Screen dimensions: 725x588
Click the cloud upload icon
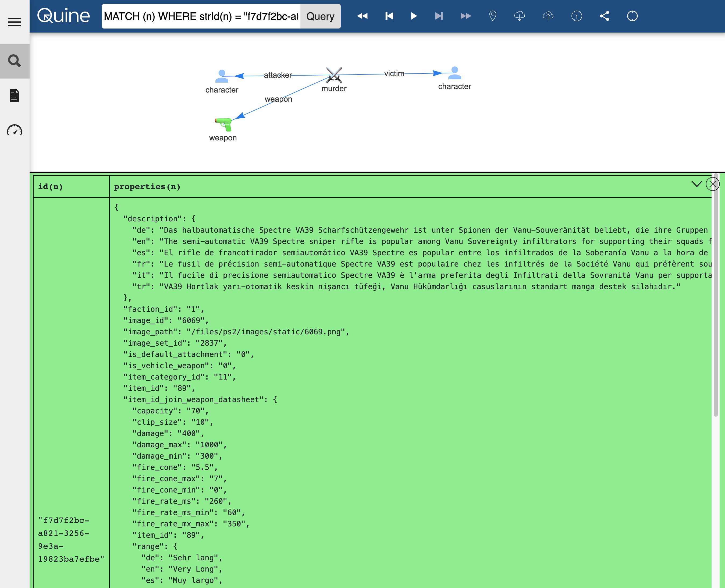tap(548, 16)
